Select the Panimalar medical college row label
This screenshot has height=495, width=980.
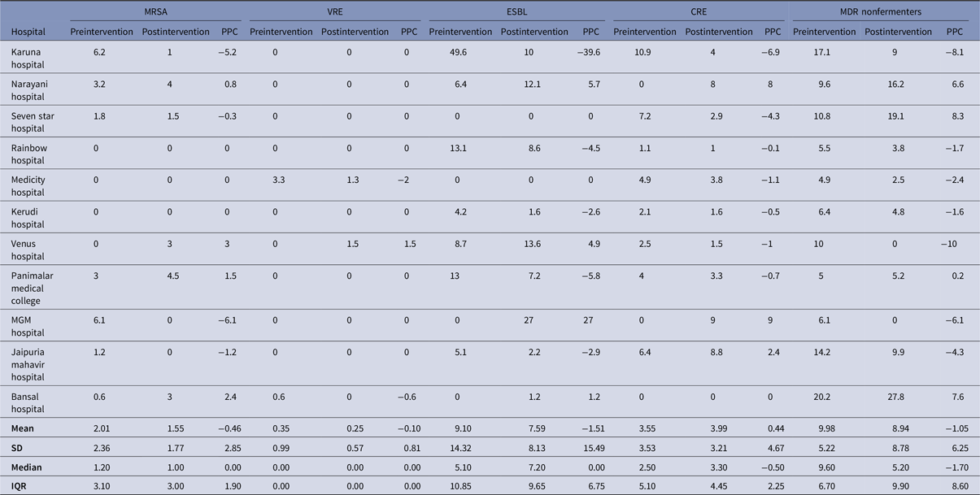point(32,288)
